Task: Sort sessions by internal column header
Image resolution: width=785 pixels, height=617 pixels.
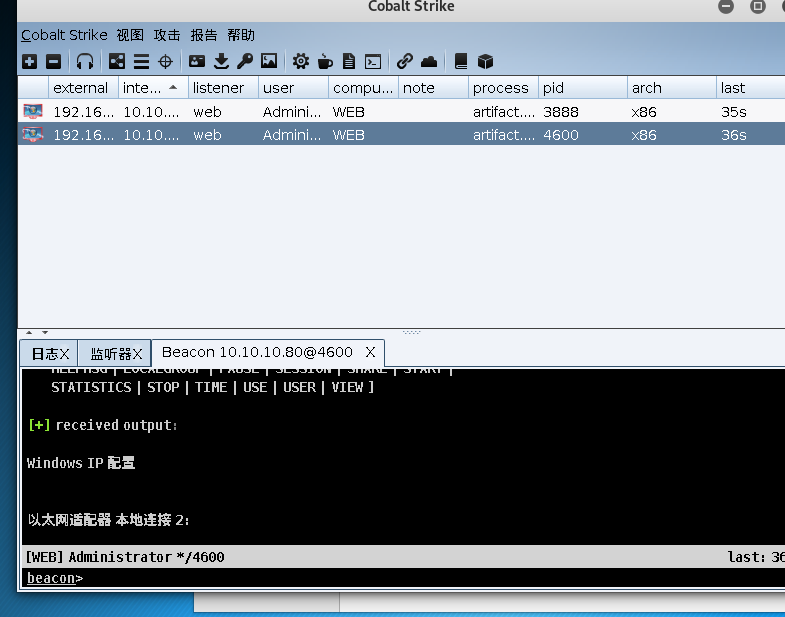Action: [x=153, y=88]
